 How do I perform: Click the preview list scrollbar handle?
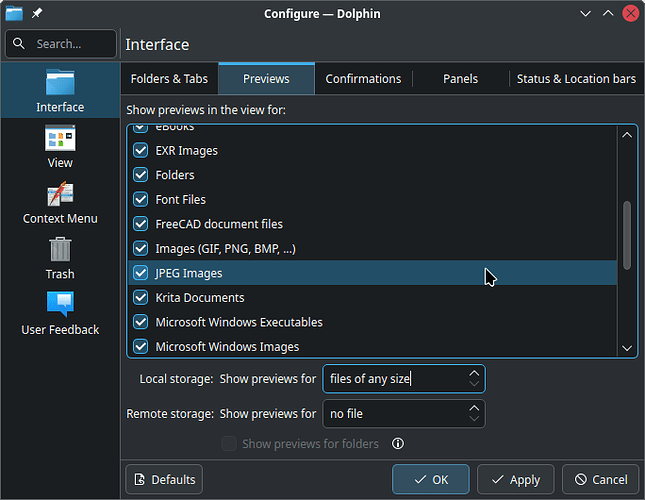tap(627, 235)
